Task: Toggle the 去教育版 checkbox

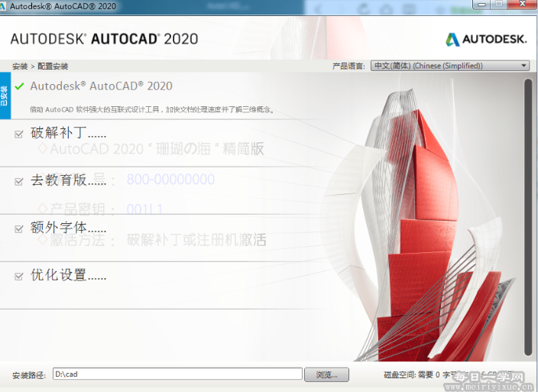Action: tap(19, 181)
